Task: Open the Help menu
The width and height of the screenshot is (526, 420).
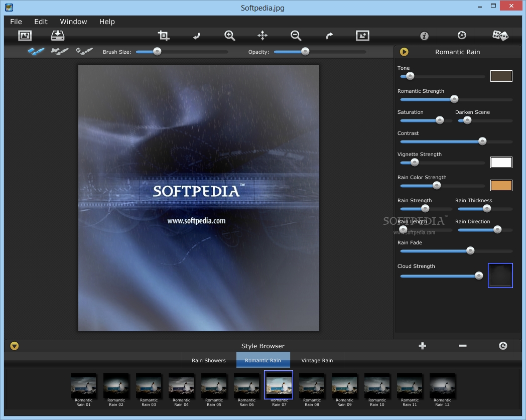Action: click(107, 22)
